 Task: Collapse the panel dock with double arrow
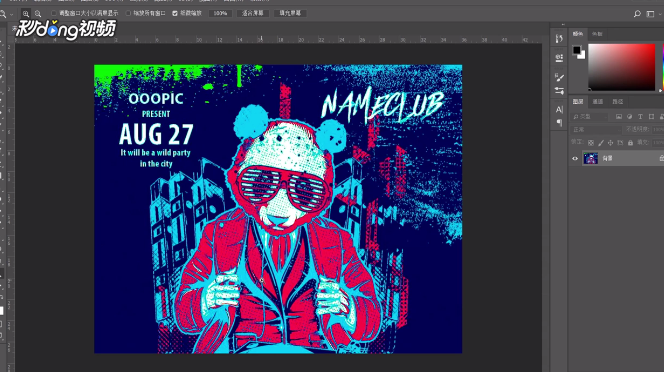(563, 25)
